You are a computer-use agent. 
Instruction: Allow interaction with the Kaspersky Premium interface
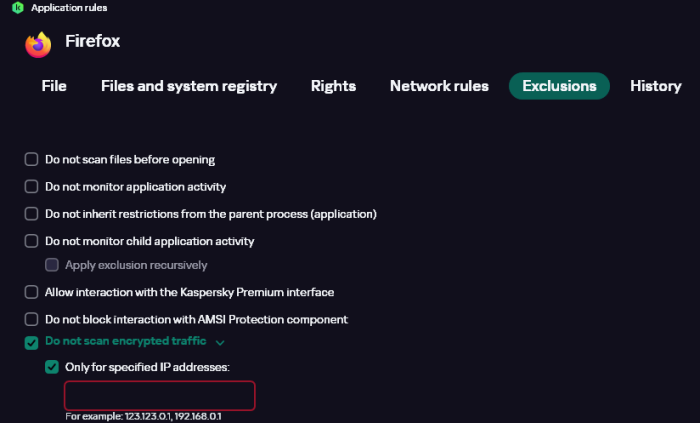(31, 293)
